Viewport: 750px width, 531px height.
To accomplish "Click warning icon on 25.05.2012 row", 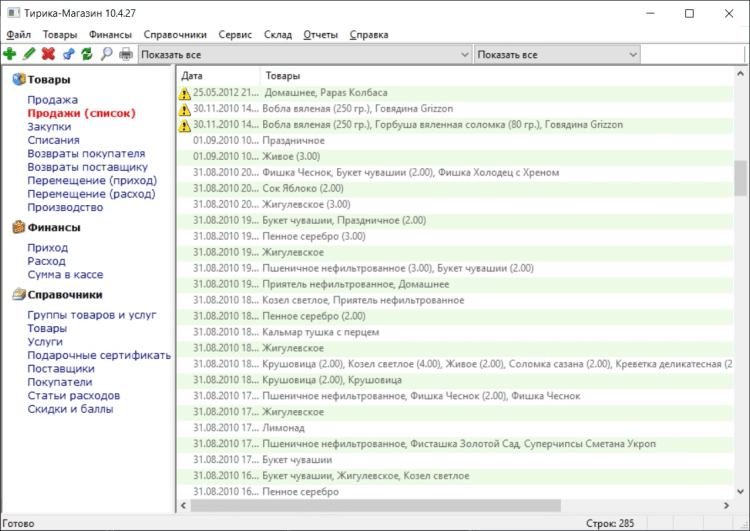I will [x=184, y=93].
